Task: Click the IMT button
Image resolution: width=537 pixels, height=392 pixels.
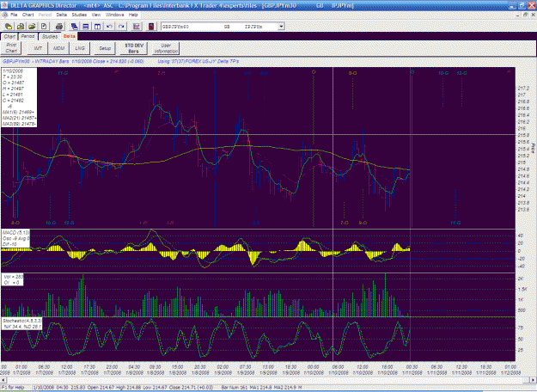Action: click(x=38, y=48)
